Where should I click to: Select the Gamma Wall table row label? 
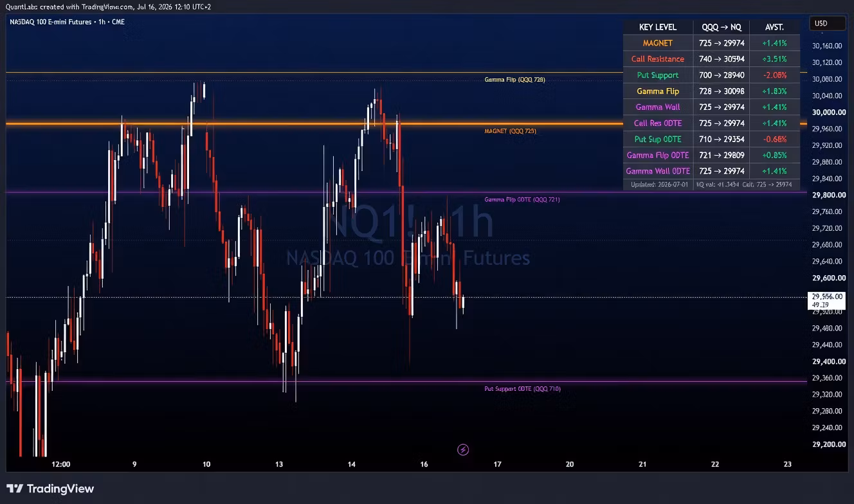tap(657, 107)
